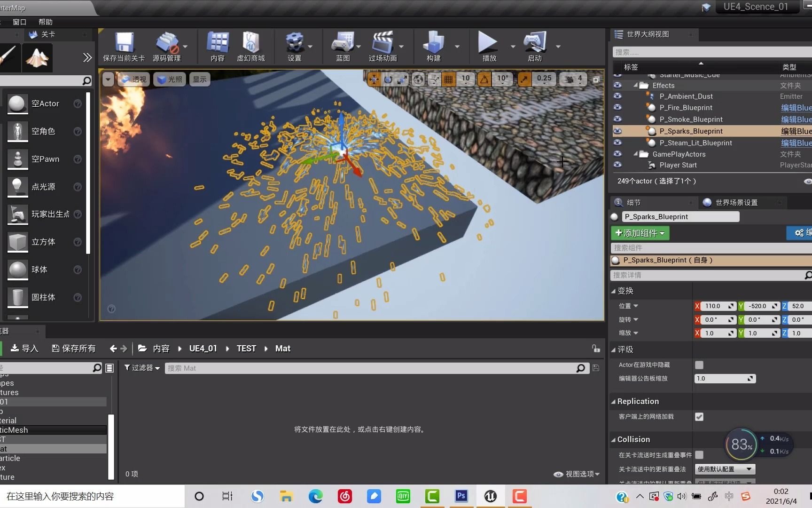Collapse the Effects folder in the outliner

[x=637, y=85]
